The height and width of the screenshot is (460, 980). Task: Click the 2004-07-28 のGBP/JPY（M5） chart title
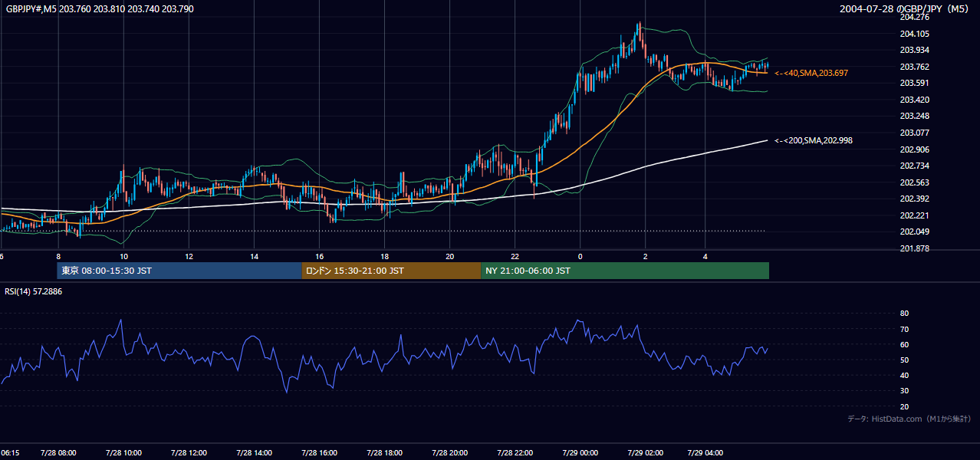pos(905,8)
